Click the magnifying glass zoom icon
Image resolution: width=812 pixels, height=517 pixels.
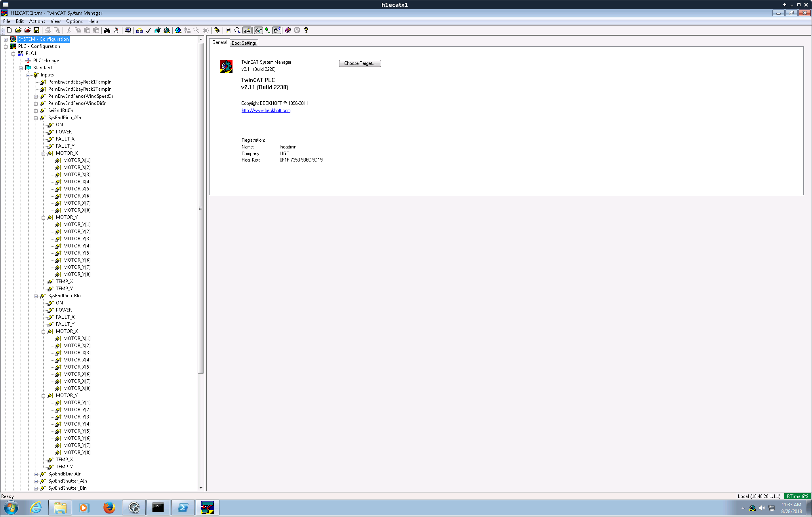point(238,30)
